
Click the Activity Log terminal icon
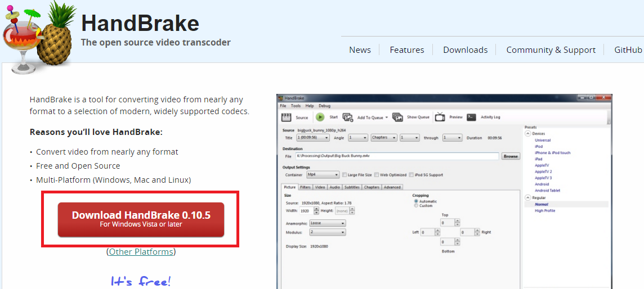point(472,118)
